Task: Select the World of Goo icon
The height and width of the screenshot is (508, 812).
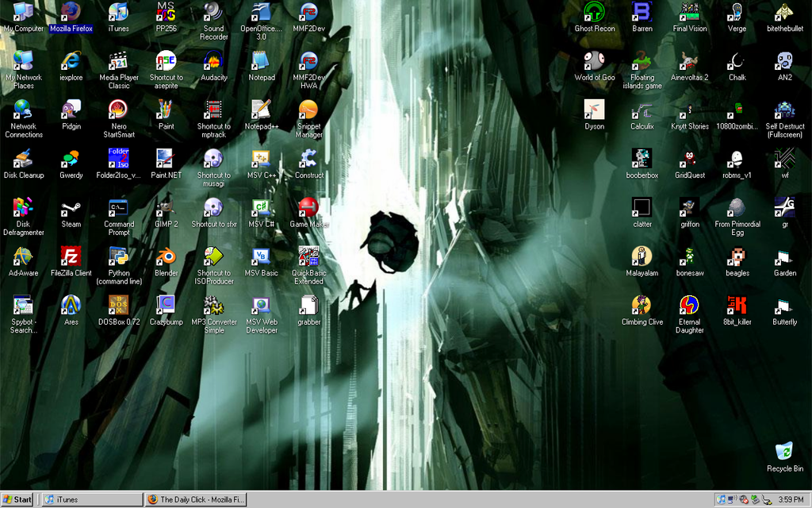Action: tap(594, 60)
